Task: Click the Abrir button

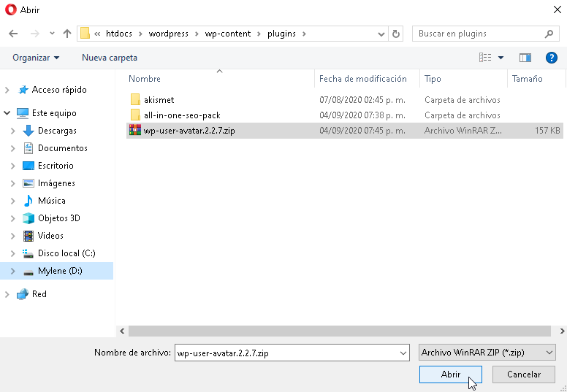Action: point(451,374)
